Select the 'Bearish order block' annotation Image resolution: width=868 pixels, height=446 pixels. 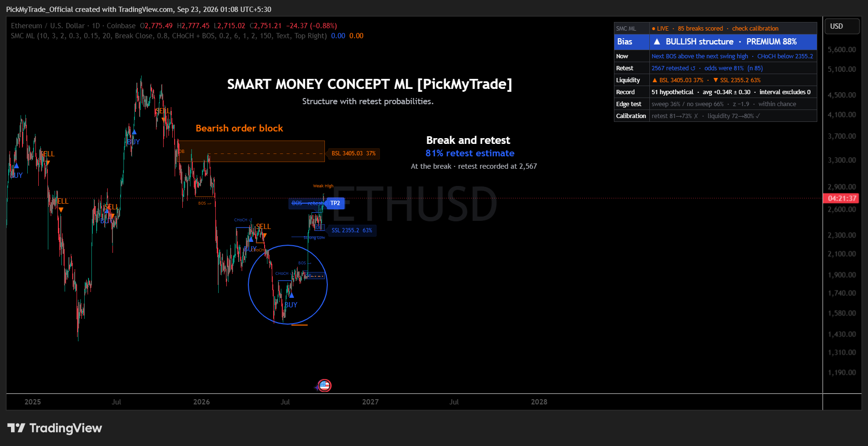239,128
